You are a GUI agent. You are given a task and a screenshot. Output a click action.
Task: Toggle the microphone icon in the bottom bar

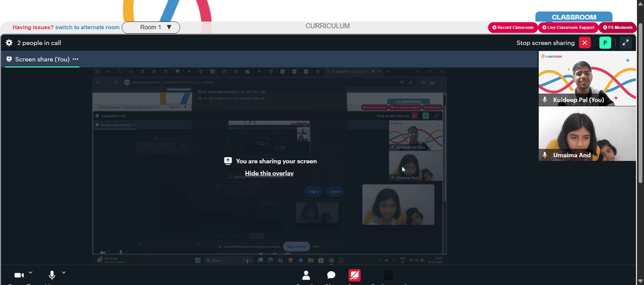52,275
